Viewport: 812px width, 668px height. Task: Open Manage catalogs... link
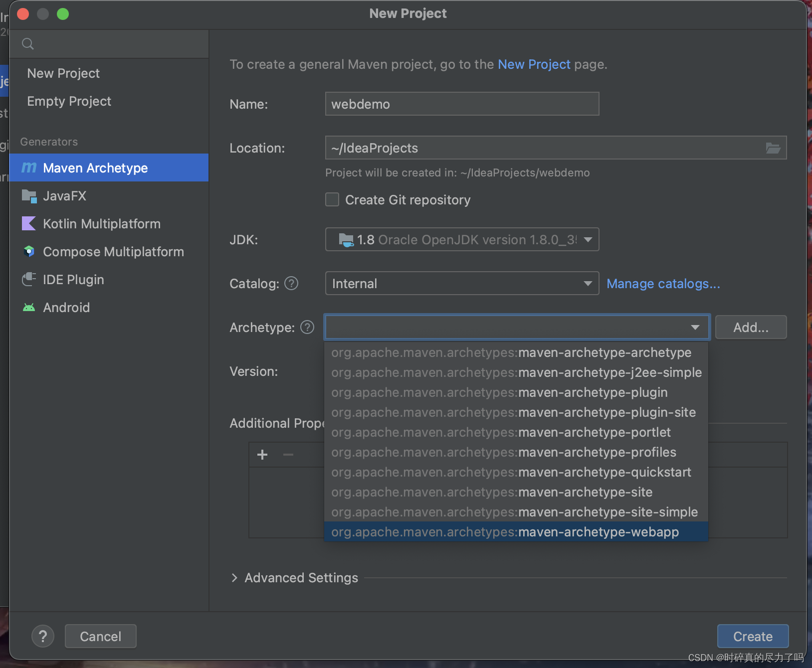pyautogui.click(x=663, y=283)
